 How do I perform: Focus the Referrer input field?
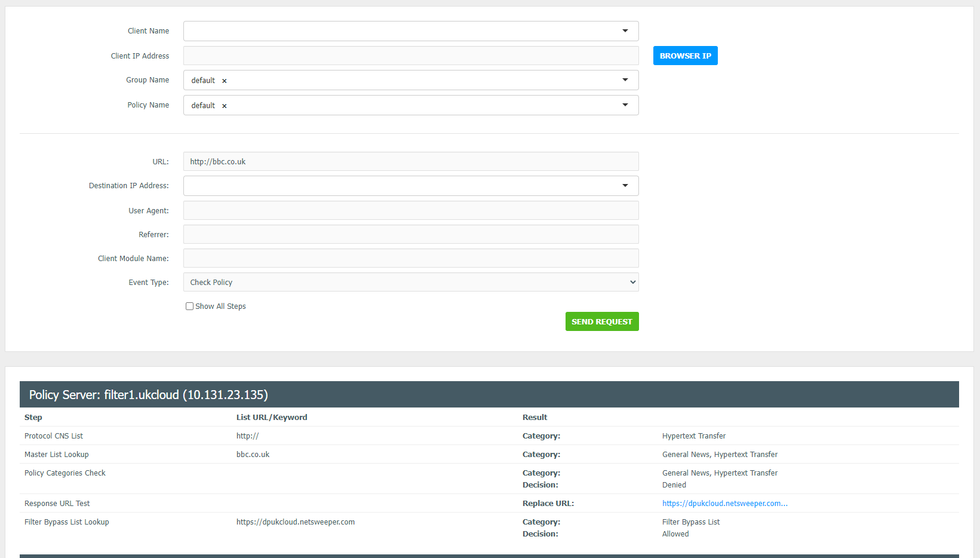coord(411,234)
